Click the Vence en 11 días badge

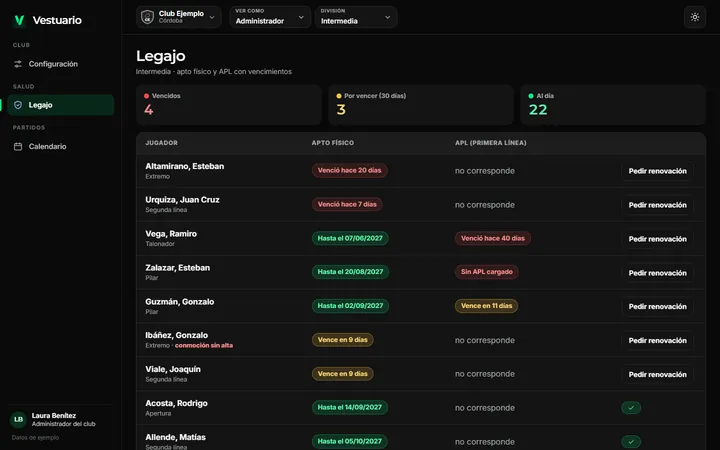tap(486, 306)
